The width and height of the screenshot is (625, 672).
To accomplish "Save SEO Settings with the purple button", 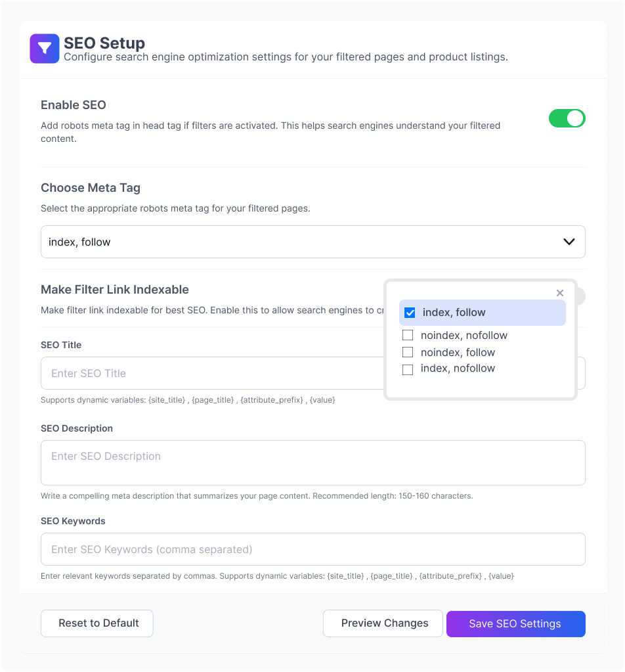I will (x=515, y=623).
